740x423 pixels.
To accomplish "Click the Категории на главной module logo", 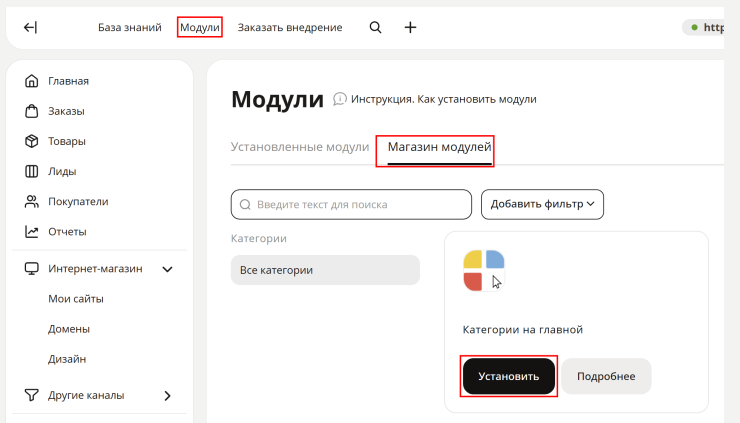I will point(484,271).
